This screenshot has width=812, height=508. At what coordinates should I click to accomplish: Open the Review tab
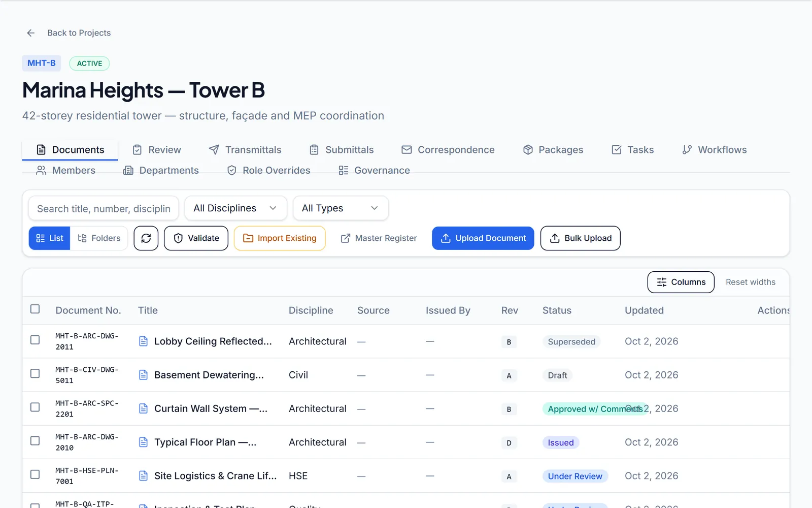[157, 150]
